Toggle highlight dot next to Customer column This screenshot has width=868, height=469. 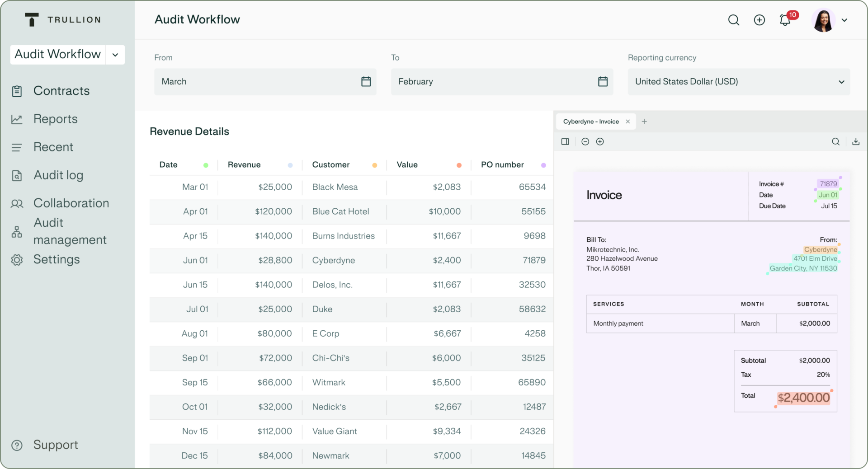point(374,165)
